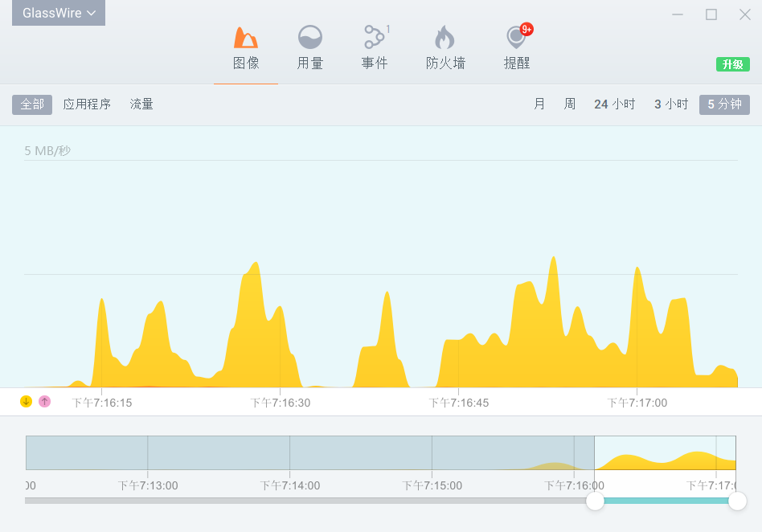Viewport: 762px width, 532px height.
Task: Click 下午7:13:00 on the overview timeline
Action: (148, 485)
